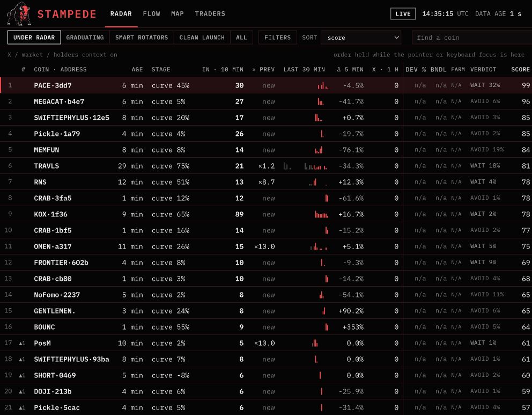Open the CRAB·3fa5 coin
Viewport: 532px width, 415px height.
(x=53, y=198)
